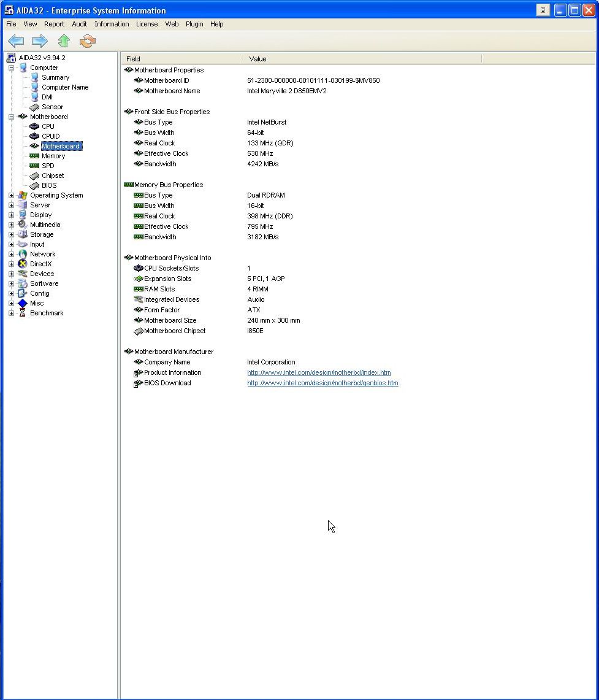Open the Help menu

[217, 24]
